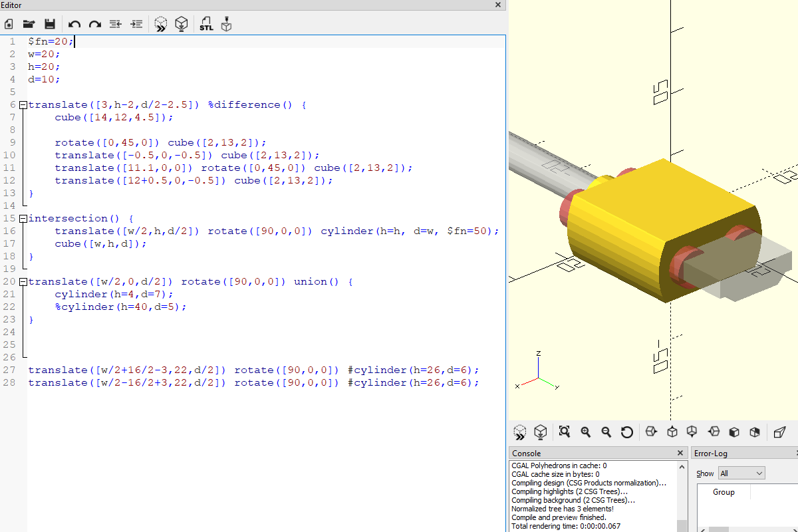Collapse the code block at line 20
Image resolution: width=798 pixels, height=532 pixels.
pos(23,282)
